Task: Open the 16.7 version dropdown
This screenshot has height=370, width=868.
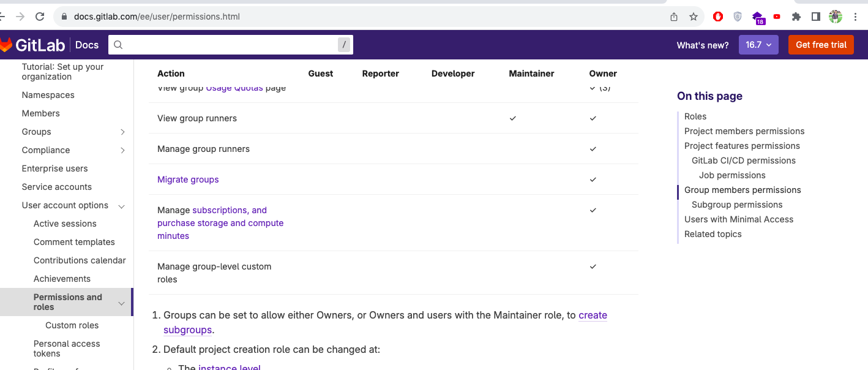Action: tap(758, 45)
